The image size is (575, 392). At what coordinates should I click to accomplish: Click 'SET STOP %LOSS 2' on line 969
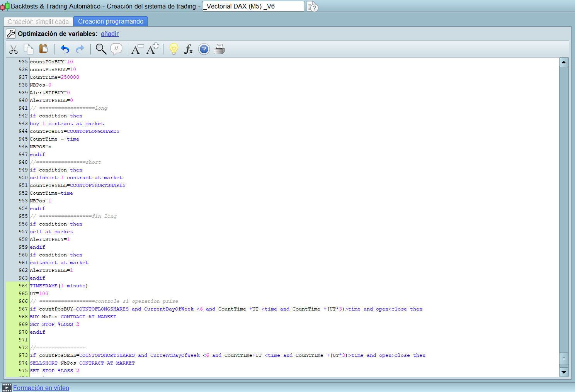click(54, 324)
